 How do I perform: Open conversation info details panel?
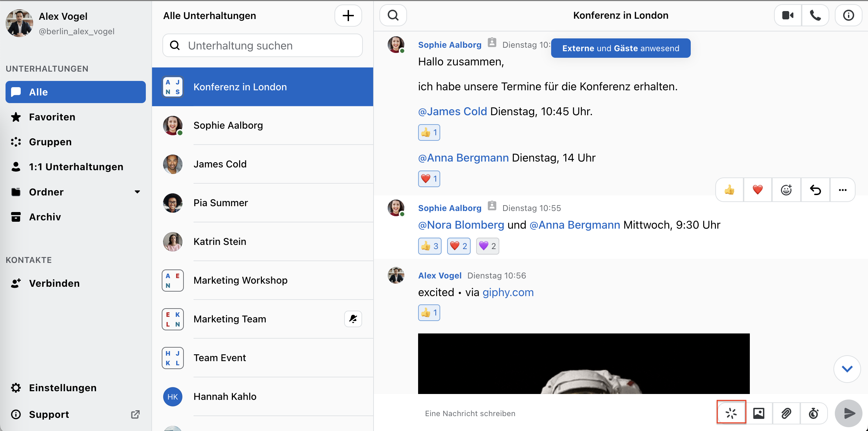pyautogui.click(x=848, y=16)
